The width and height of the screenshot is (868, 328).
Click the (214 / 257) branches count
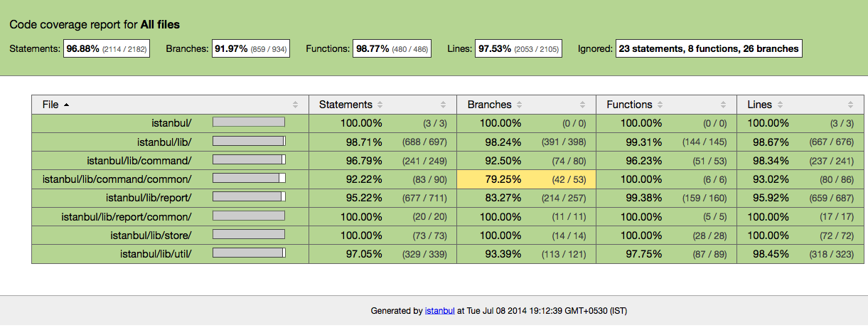[564, 198]
